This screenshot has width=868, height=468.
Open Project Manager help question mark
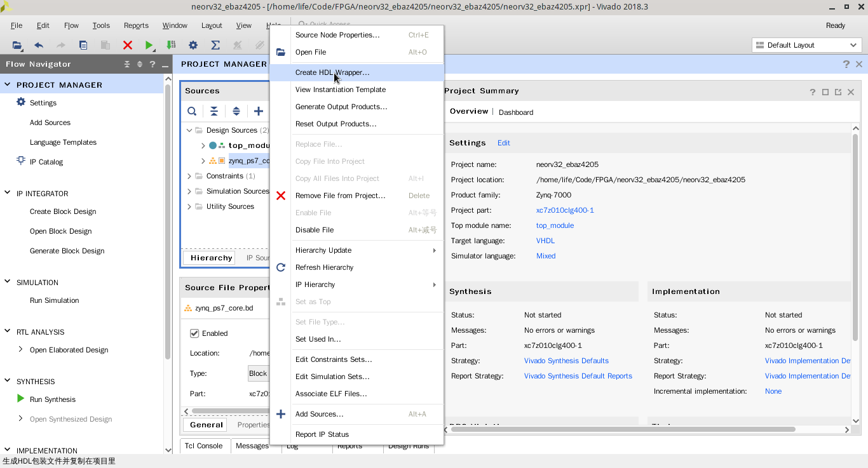click(x=846, y=64)
